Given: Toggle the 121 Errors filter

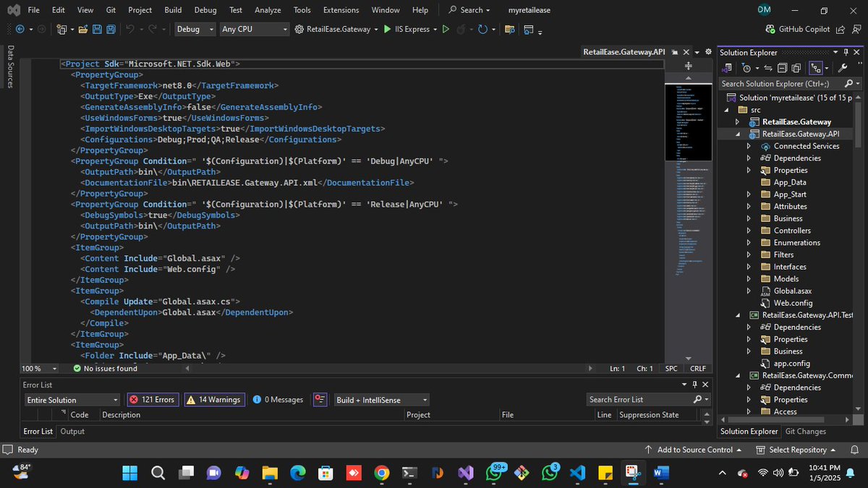Looking at the screenshot, I should [x=152, y=400].
